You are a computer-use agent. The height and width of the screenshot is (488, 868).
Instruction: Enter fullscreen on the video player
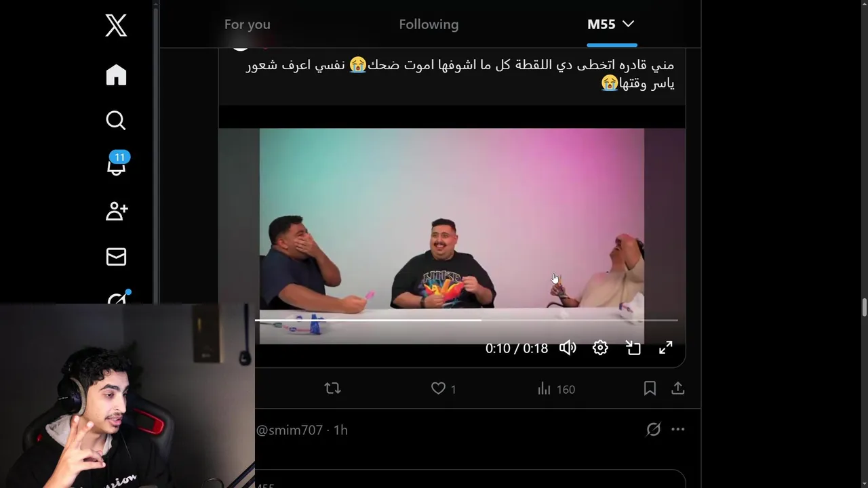coord(666,348)
